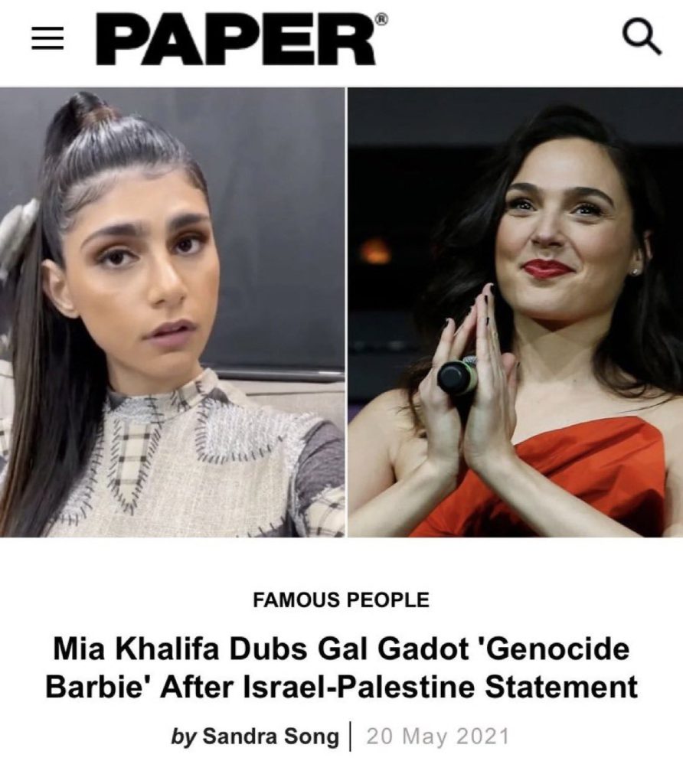Open the FAMOUS PEOPLE category link
The width and height of the screenshot is (683, 784).
pyautogui.click(x=341, y=599)
